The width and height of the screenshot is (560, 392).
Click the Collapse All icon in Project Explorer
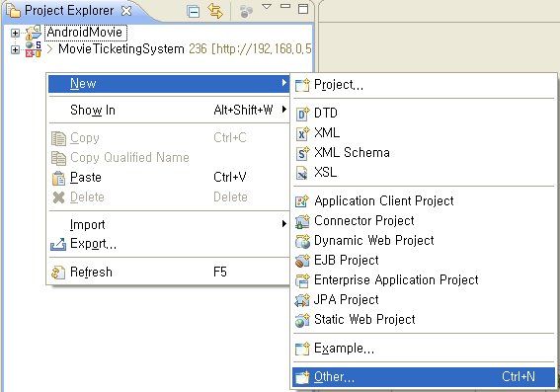[x=194, y=12]
